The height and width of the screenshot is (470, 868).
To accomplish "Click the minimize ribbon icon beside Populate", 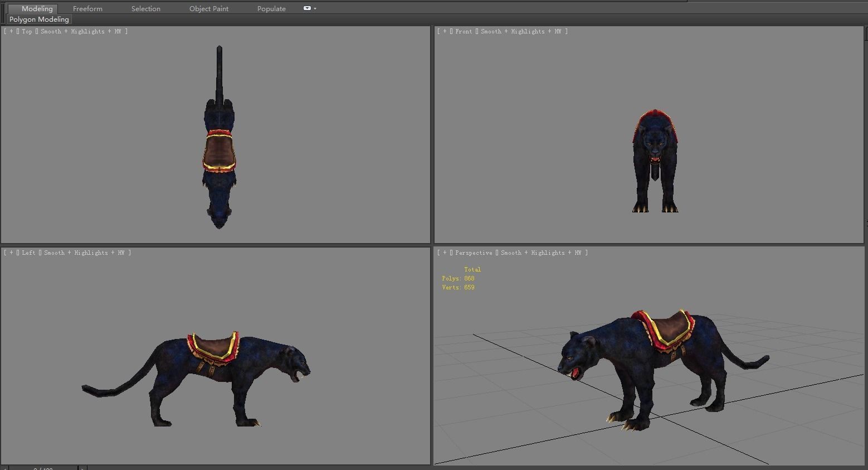I will [307, 8].
